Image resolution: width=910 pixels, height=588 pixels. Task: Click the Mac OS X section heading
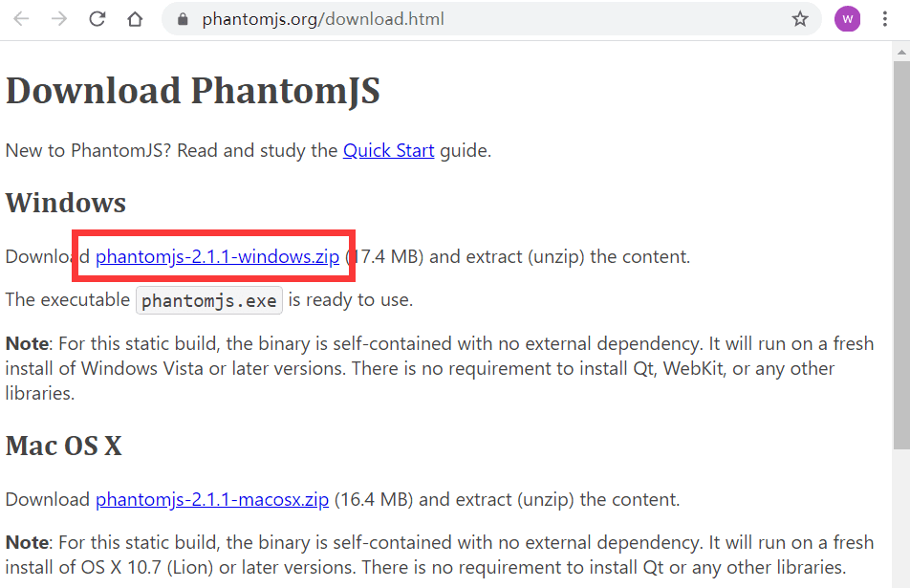64,446
